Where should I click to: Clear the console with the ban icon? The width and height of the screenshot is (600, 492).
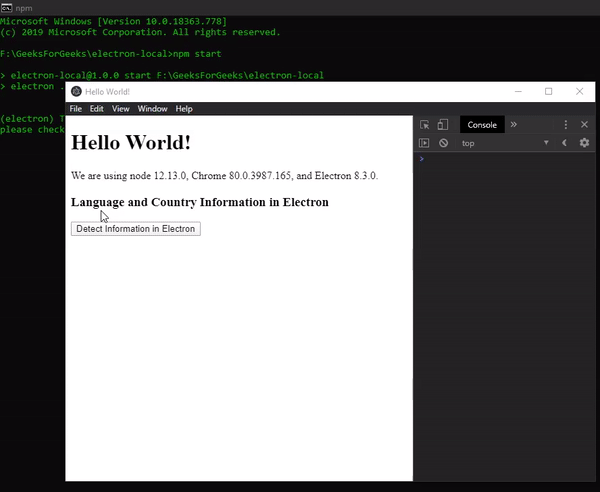pos(443,143)
